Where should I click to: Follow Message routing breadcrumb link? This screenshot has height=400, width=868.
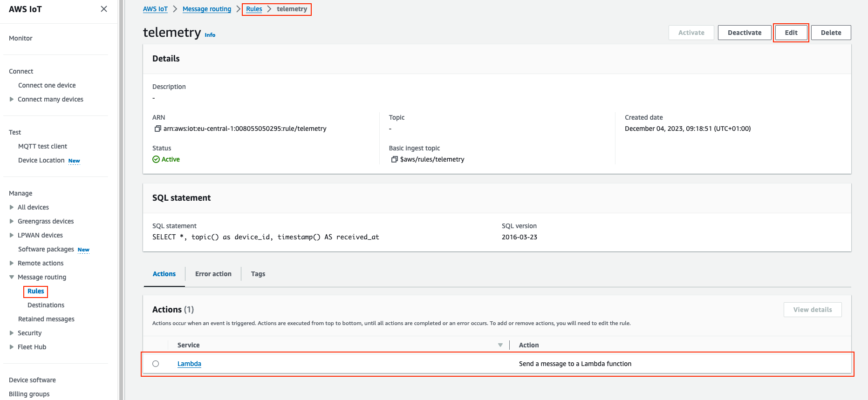pos(207,9)
